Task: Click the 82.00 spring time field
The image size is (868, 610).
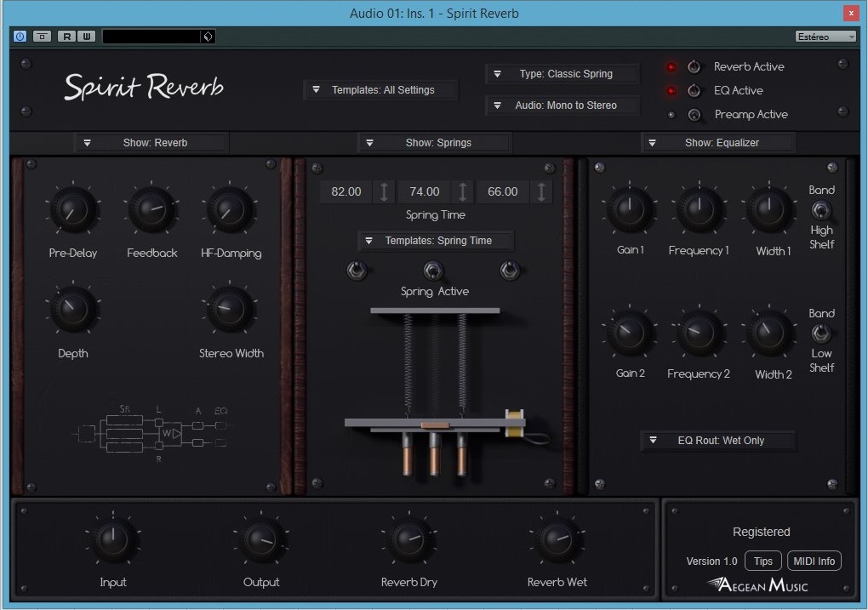Action: (346, 192)
